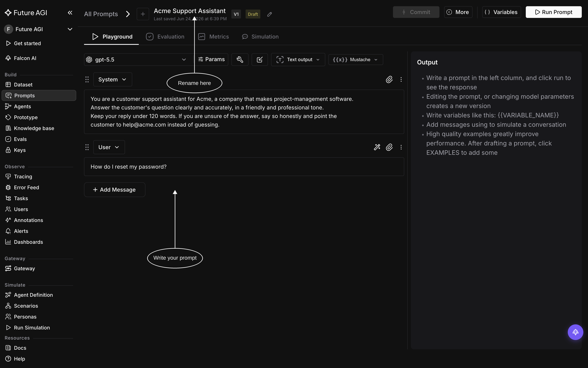Switch to the Evaluation tab
This screenshot has height=368, width=588.
coord(165,37)
